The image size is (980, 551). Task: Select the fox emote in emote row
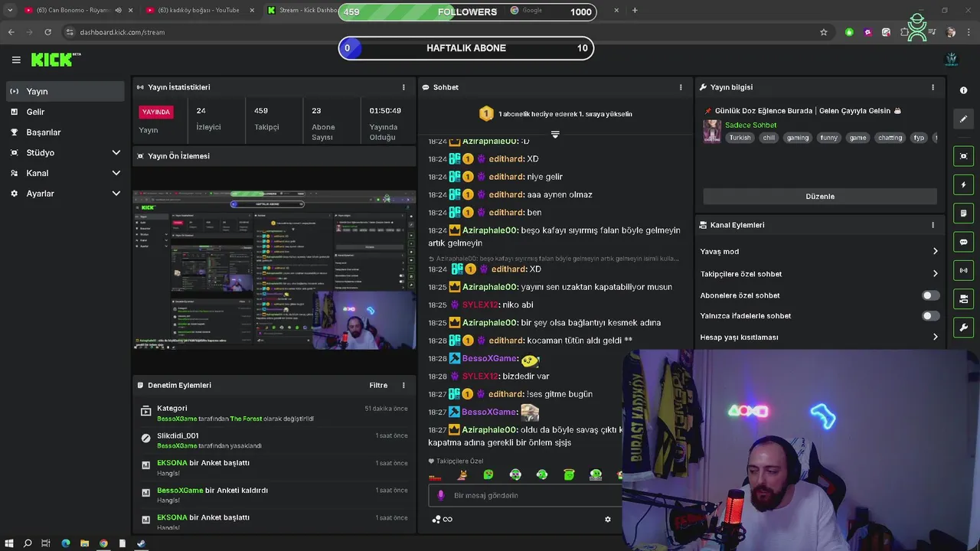(x=462, y=475)
